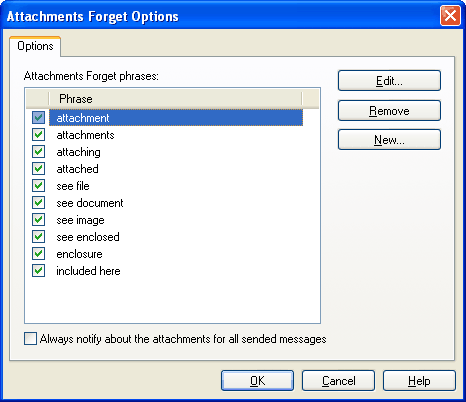
Task: Add a phrase with New... button
Action: tap(389, 140)
